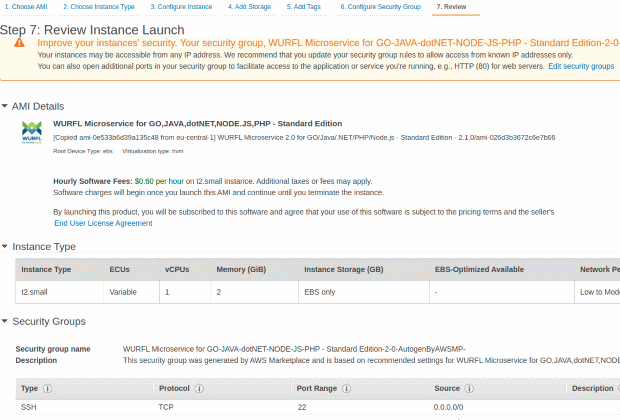This screenshot has height=420, width=620.
Task: Go to step 6 Configure Security Group
Action: (381, 7)
